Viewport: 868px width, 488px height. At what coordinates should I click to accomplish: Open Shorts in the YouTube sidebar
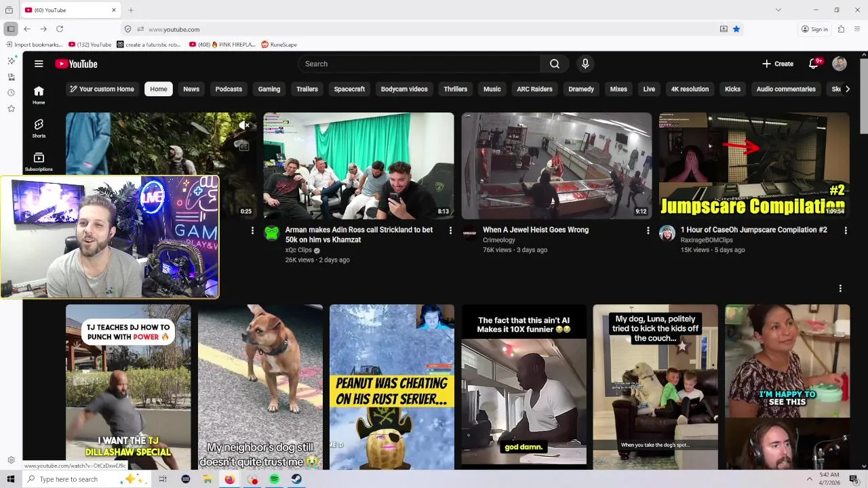coord(39,128)
